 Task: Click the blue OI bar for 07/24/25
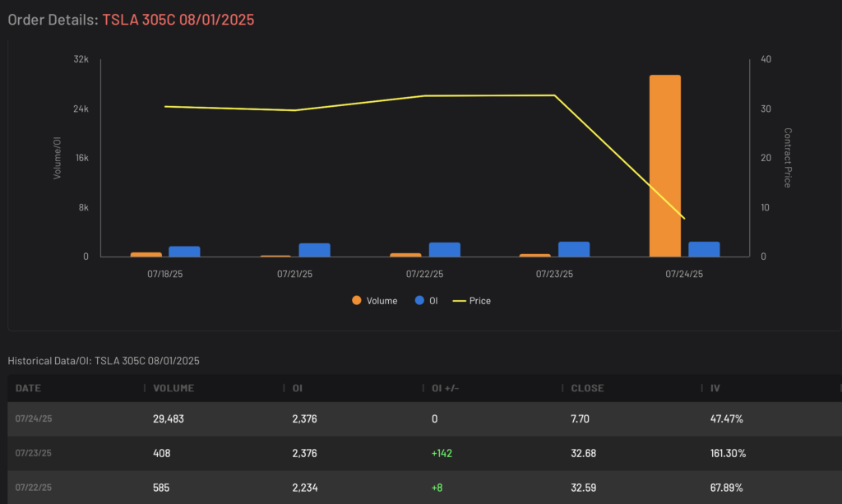(704, 249)
